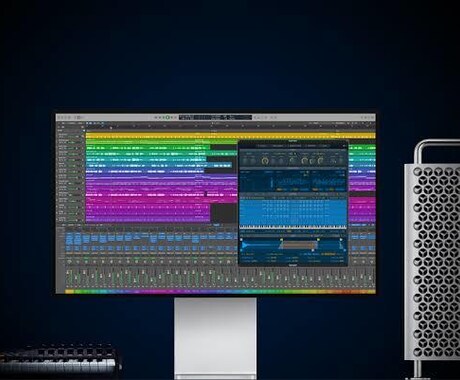Click the yellow loop start marker in the waveform

(282, 240)
